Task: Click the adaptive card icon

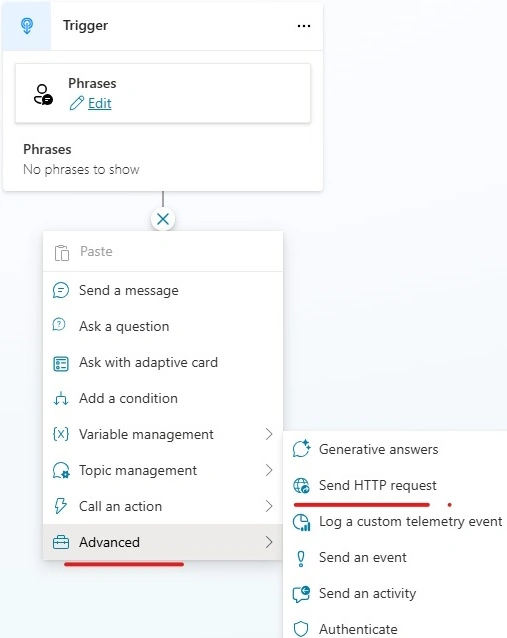Action: tap(61, 363)
